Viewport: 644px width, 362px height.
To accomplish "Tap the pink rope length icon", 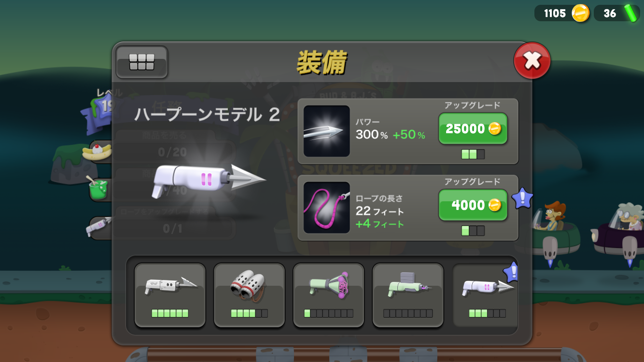I will point(326,208).
